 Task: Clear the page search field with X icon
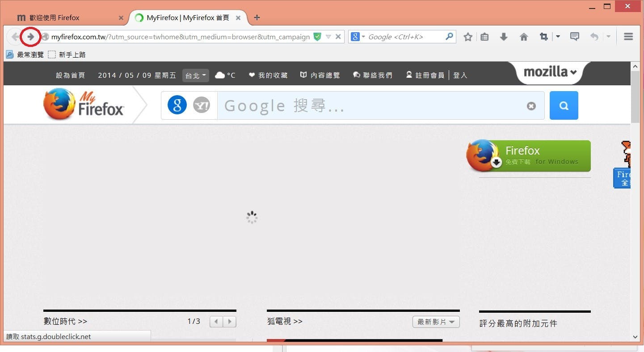coord(531,106)
